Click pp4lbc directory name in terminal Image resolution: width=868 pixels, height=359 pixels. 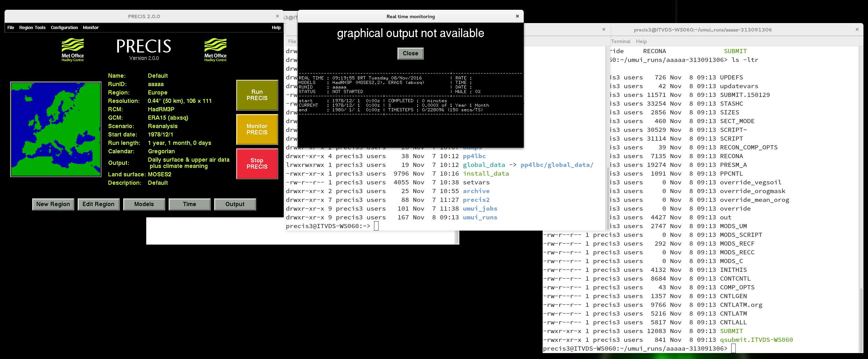474,156
